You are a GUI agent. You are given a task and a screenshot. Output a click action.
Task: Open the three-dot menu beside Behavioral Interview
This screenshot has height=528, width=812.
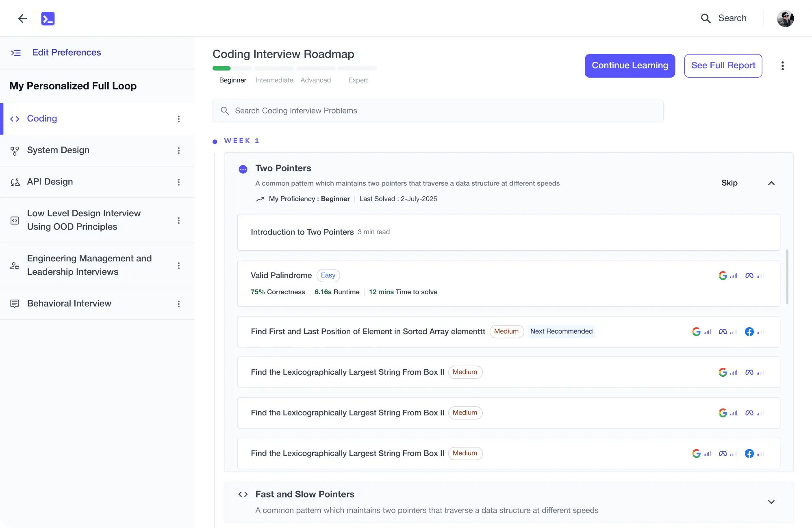pos(178,304)
